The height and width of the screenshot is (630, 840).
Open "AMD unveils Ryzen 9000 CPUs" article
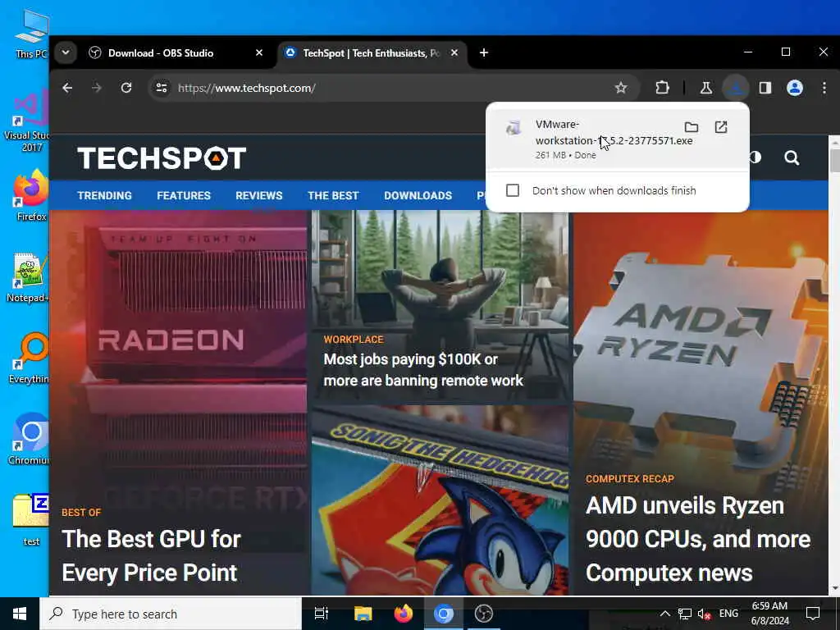pyautogui.click(x=698, y=539)
